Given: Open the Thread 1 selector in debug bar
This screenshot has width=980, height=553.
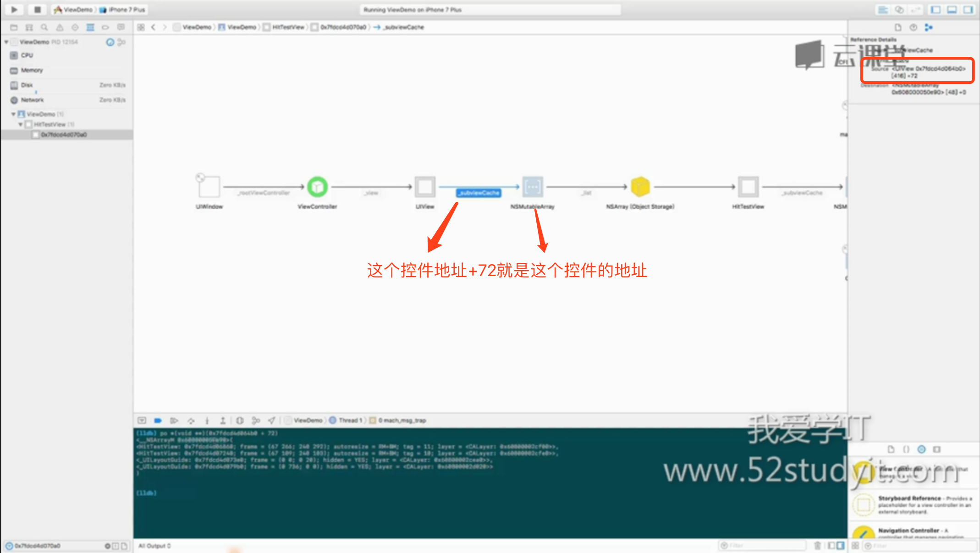Looking at the screenshot, I should 346,420.
